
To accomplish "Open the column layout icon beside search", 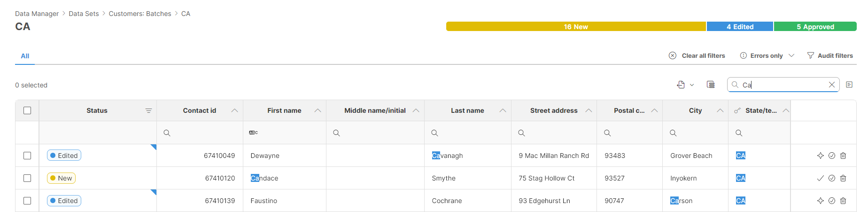I will [x=711, y=85].
